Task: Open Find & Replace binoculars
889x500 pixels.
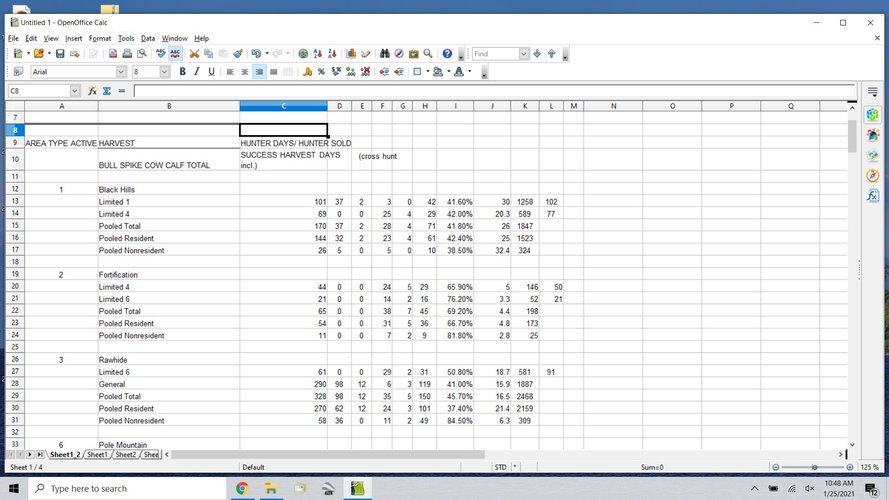Action: pyautogui.click(x=385, y=53)
